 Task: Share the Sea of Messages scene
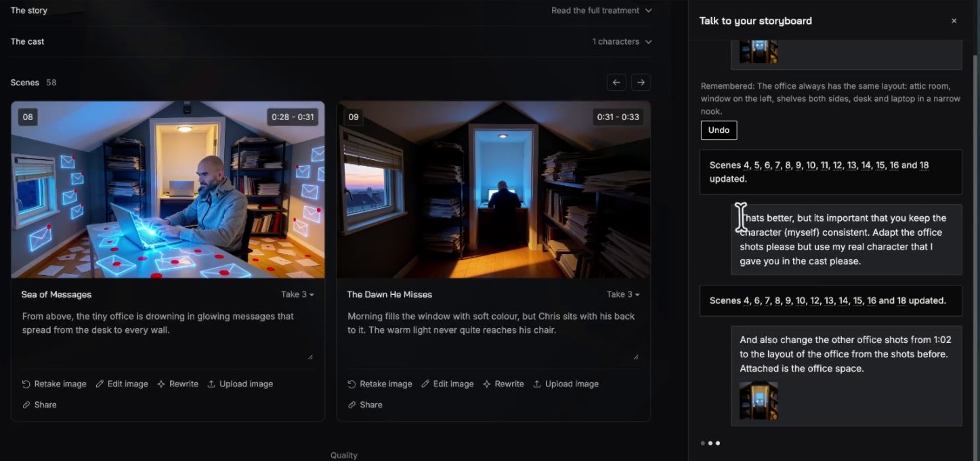pyautogui.click(x=39, y=405)
